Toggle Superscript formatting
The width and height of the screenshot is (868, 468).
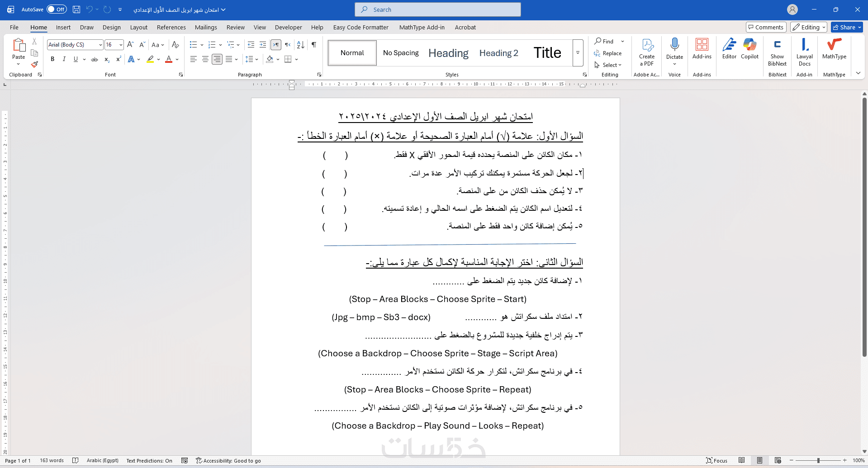click(x=119, y=59)
